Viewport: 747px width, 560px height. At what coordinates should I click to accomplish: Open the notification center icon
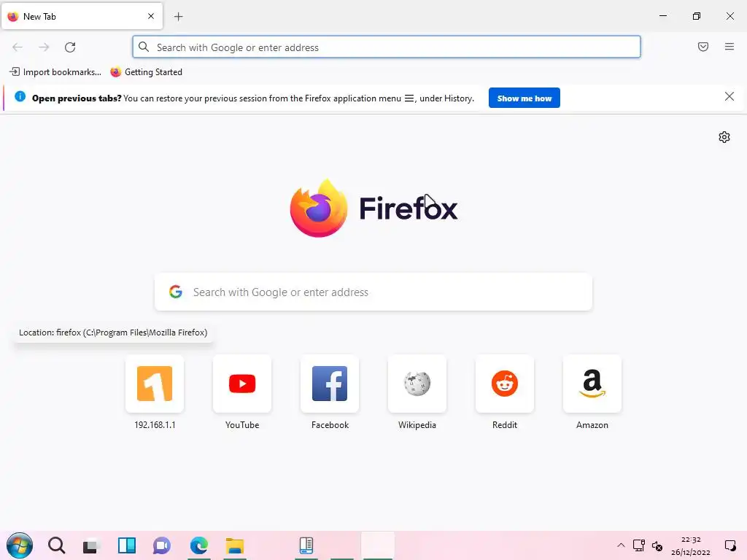(x=729, y=545)
